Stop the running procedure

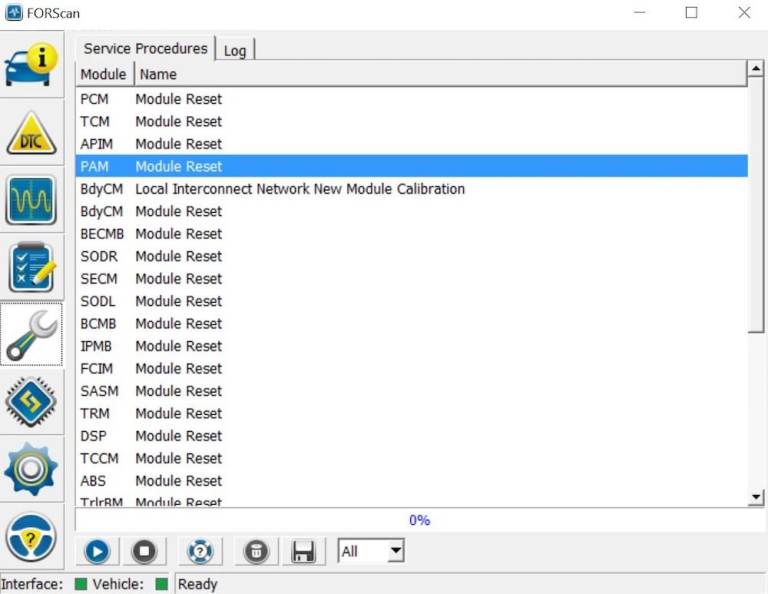(x=144, y=551)
